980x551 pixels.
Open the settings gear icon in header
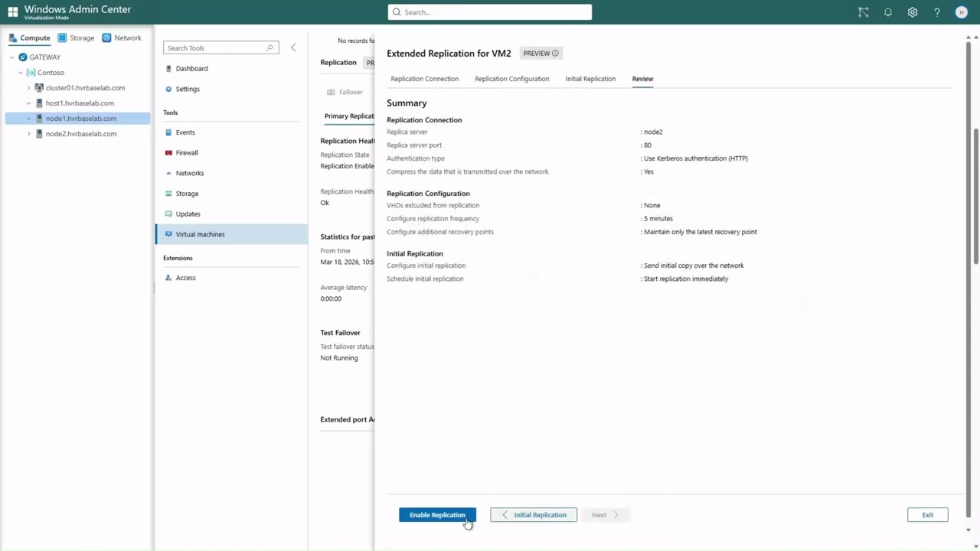click(913, 12)
